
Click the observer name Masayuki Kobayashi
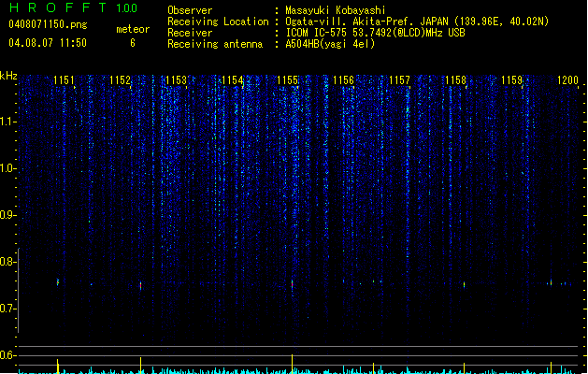click(336, 10)
